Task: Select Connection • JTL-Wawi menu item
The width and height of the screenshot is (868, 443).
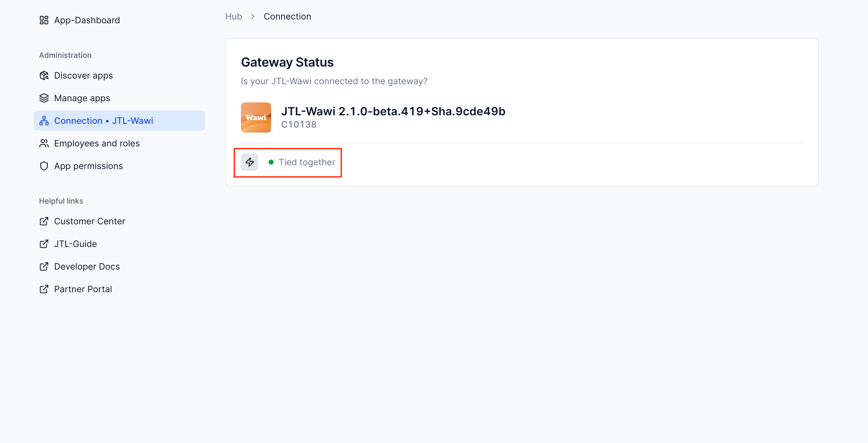Action: (x=119, y=121)
